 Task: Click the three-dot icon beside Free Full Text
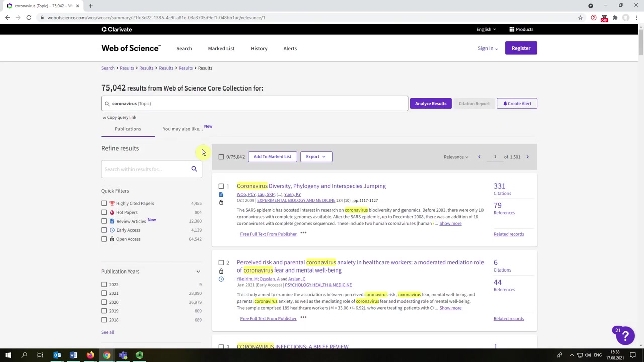tap(303, 233)
